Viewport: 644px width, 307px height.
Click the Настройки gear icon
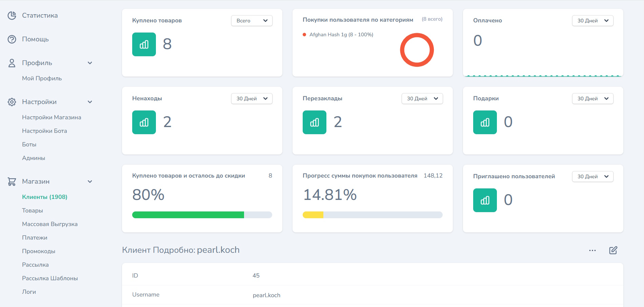click(12, 102)
